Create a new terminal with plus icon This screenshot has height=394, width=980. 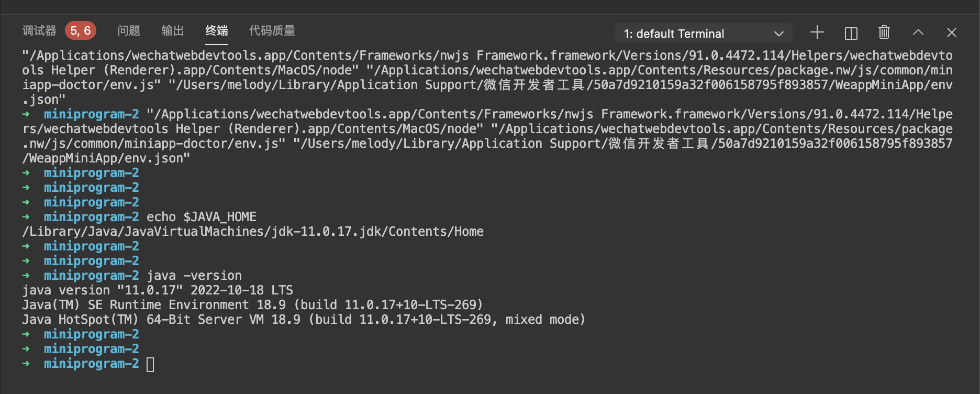817,32
